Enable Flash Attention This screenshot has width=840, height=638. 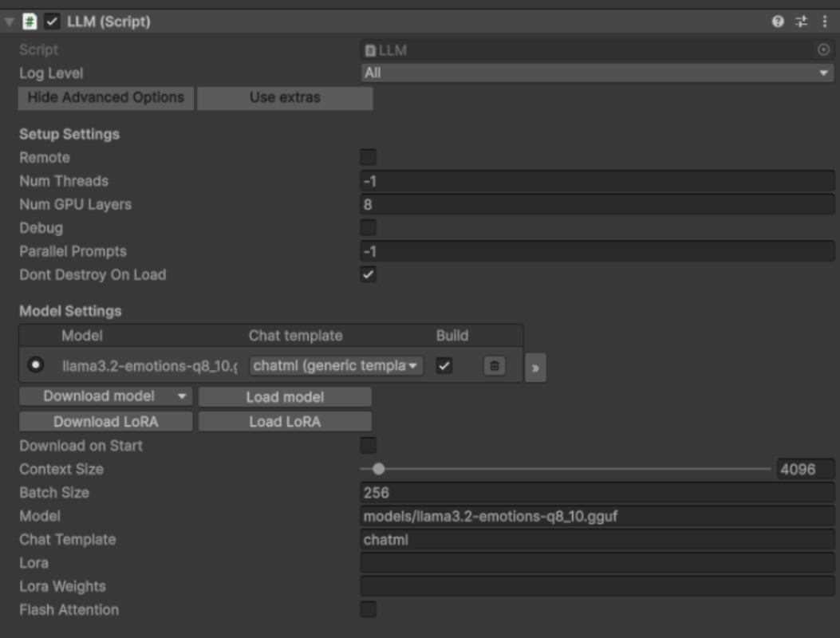368,610
